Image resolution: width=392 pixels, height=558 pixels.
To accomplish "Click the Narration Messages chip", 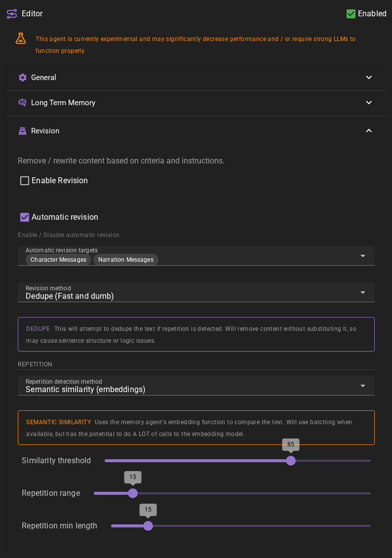I will [x=126, y=260].
